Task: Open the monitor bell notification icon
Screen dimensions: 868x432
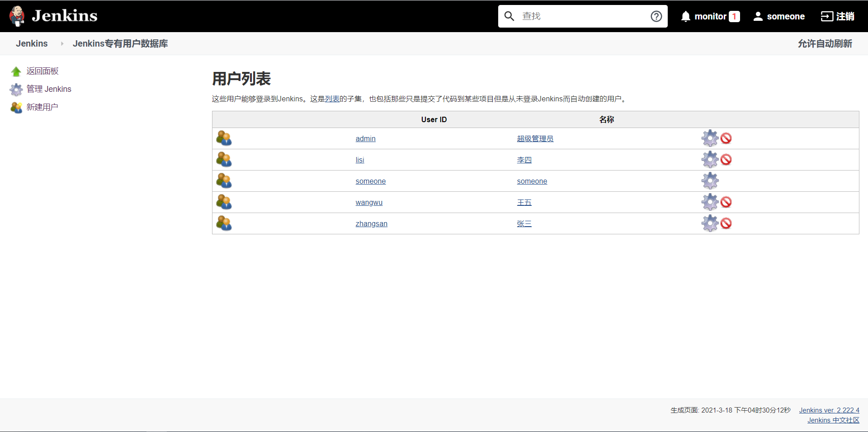Action: [x=686, y=16]
